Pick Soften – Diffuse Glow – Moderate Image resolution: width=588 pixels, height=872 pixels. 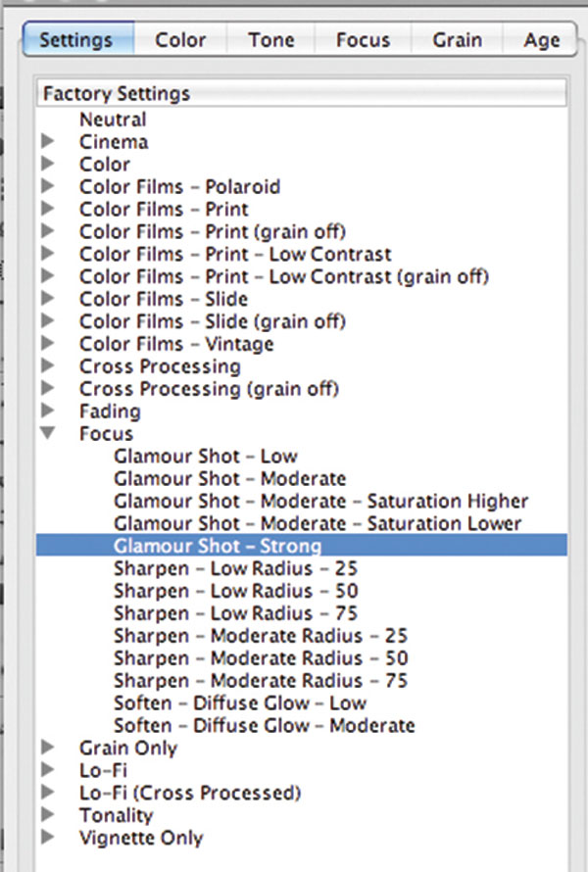pos(265,725)
